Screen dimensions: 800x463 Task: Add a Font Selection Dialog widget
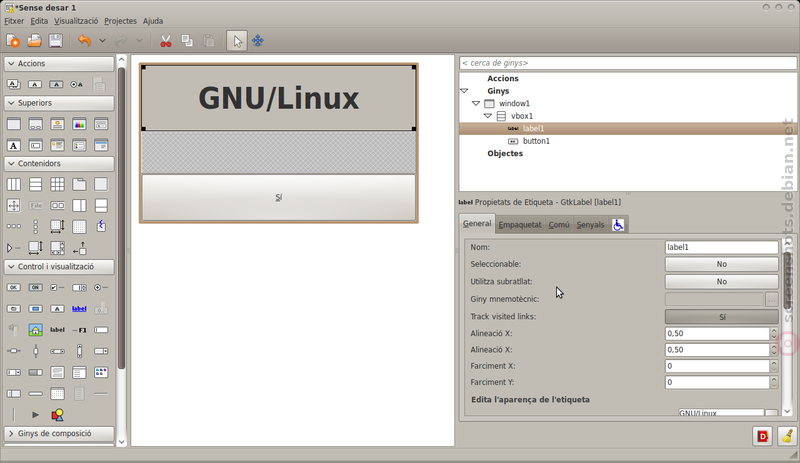click(14, 145)
